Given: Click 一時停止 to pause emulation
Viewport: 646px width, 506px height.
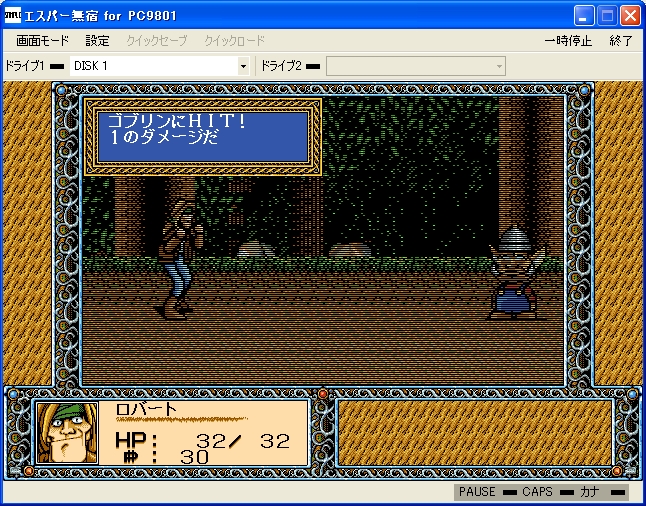Looking at the screenshot, I should [x=568, y=41].
